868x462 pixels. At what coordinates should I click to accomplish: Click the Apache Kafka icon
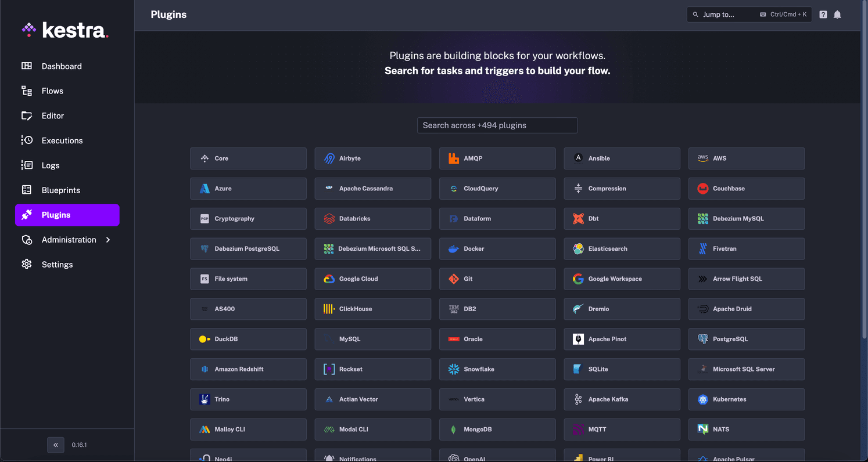578,399
